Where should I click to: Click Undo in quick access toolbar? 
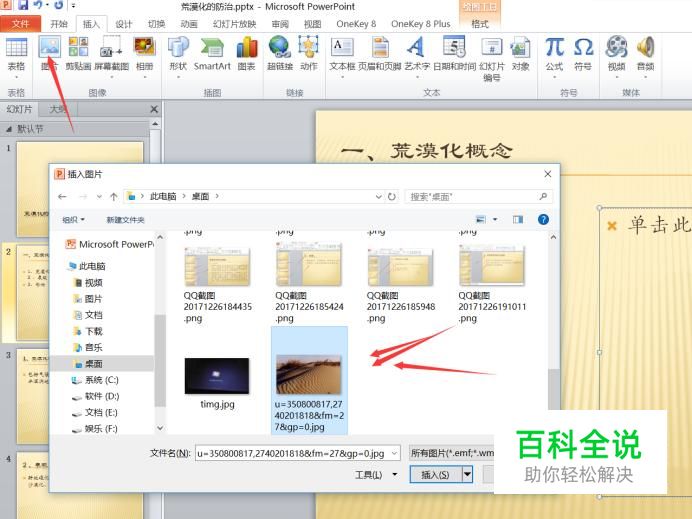coord(38,5)
